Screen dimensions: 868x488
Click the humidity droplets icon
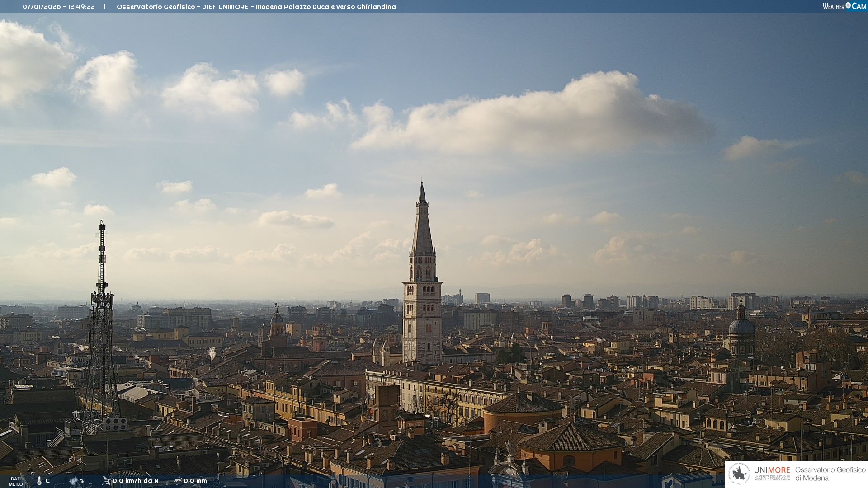pos(73,481)
